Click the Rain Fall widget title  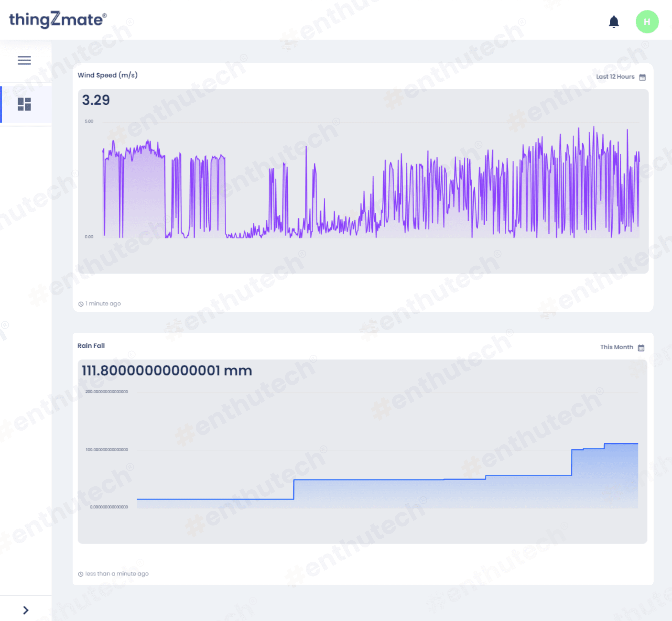tap(91, 346)
